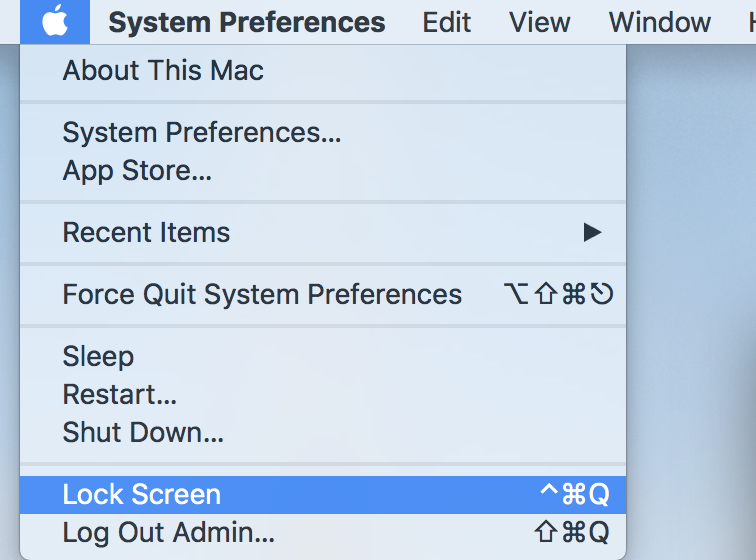
Task: Select the highlighted Lock Screen item
Action: coord(323,494)
